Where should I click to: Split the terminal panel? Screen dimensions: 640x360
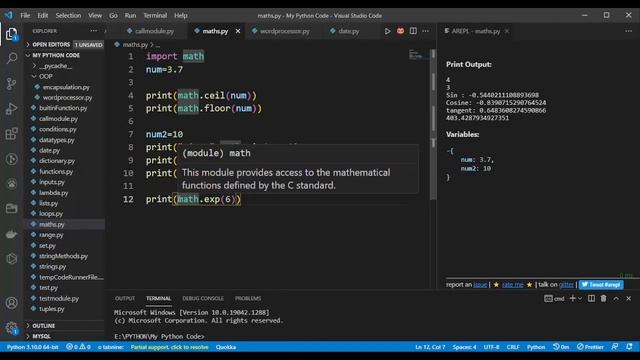click(591, 298)
